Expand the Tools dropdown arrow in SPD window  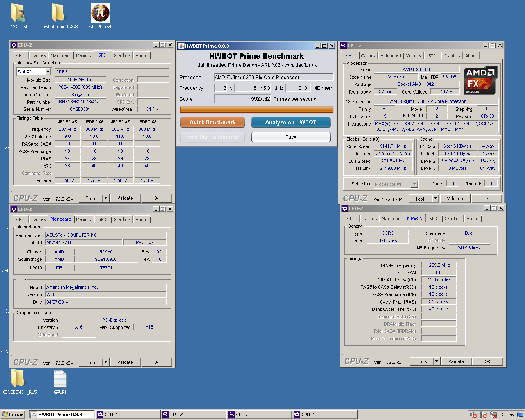[x=105, y=198]
